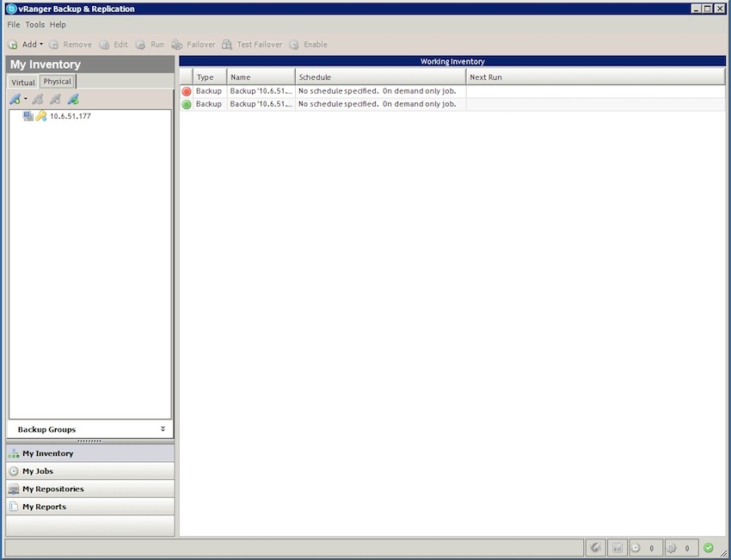
Task: Click the rocket status bar icon
Action: [x=595, y=548]
